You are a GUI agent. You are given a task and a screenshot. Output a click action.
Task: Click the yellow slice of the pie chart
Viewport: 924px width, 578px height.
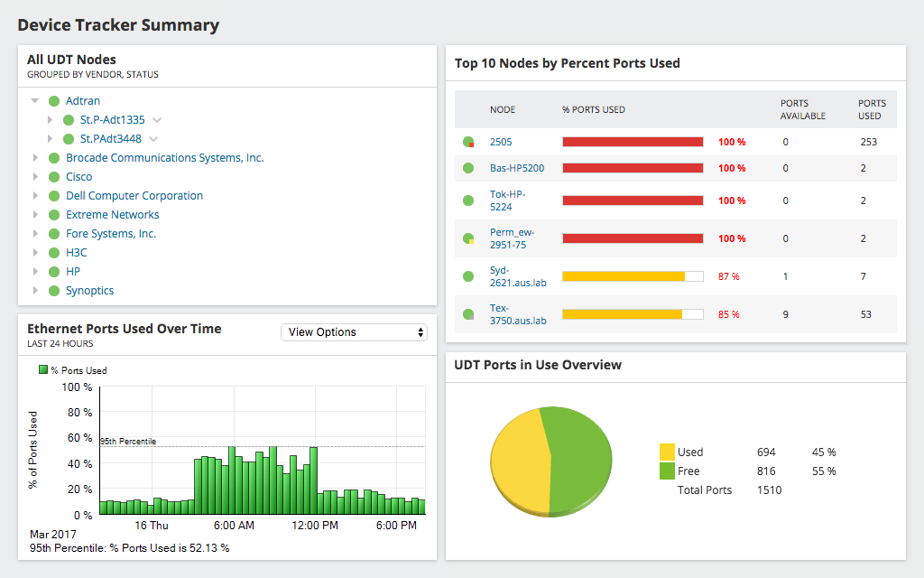point(516,461)
